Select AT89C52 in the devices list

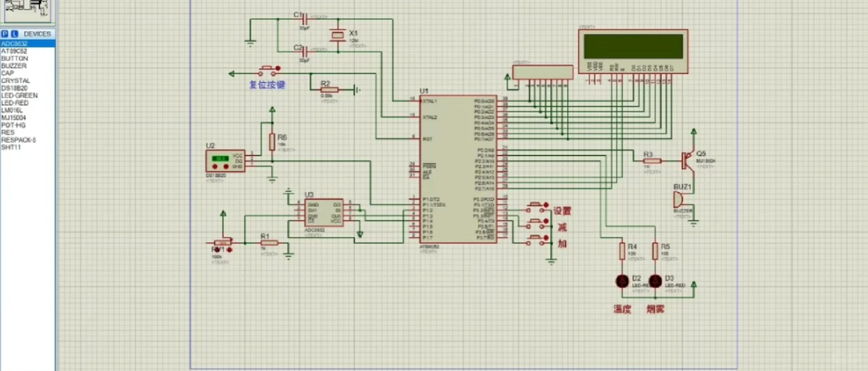click(14, 51)
